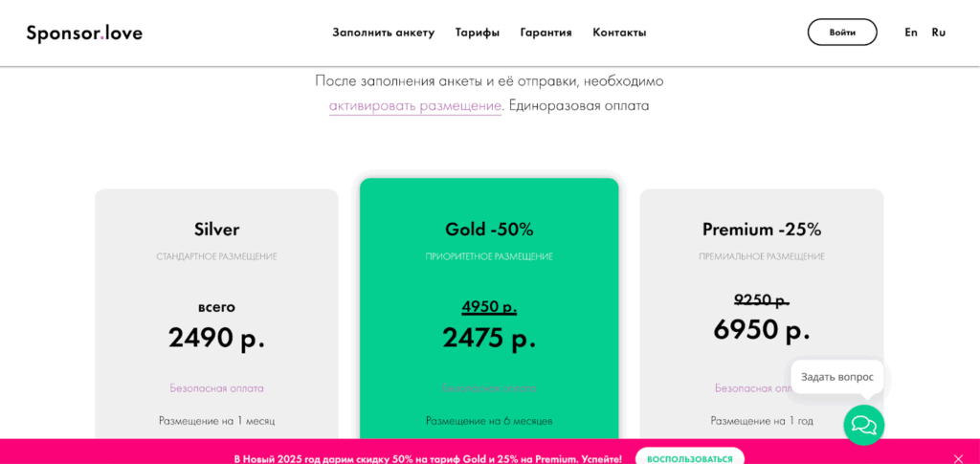Image resolution: width=980 pixels, height=464 pixels.
Task: Open the Заполнить анкету menu item
Action: pyautogui.click(x=383, y=33)
